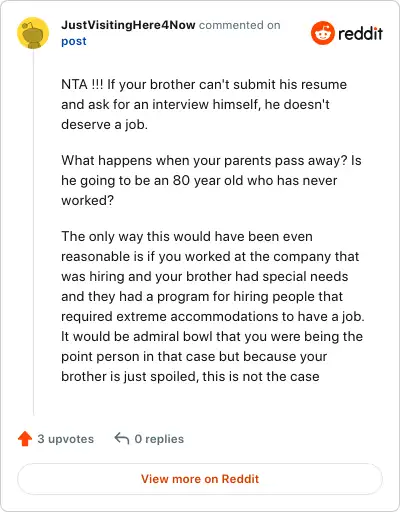Click the '3 upvotes' count
This screenshot has width=400, height=512.
pos(65,439)
